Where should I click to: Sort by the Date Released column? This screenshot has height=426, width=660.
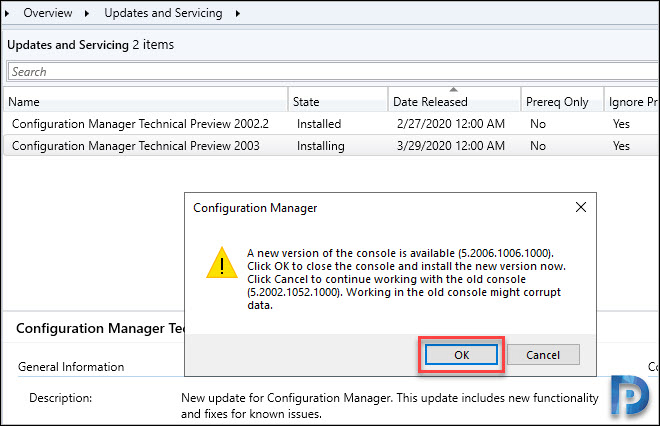click(455, 101)
